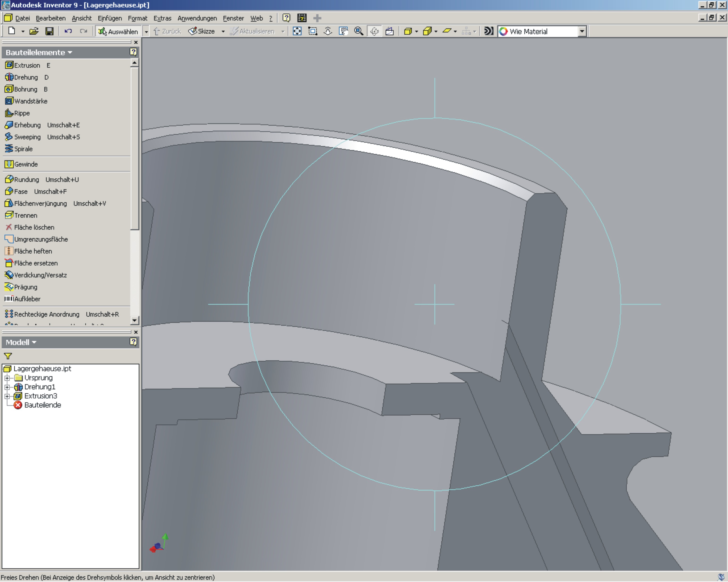Viewport: 728px width, 582px height.
Task: Click the Skizze sketch button
Action: (202, 31)
